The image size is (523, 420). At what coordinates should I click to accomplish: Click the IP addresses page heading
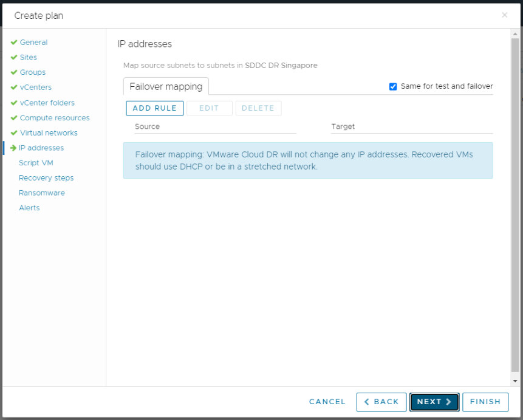pos(145,44)
